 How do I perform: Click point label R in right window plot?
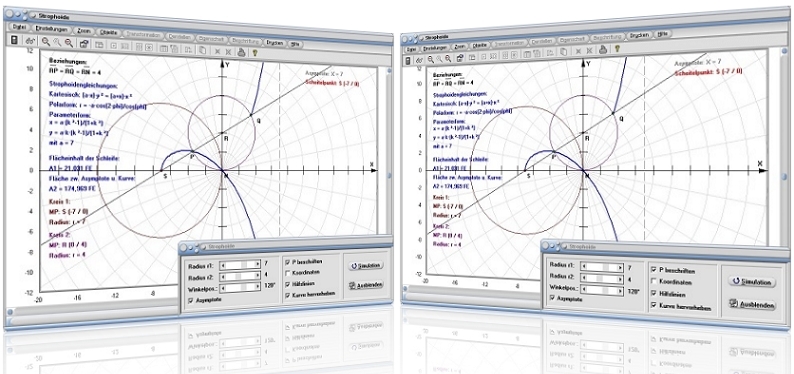pos(588,138)
